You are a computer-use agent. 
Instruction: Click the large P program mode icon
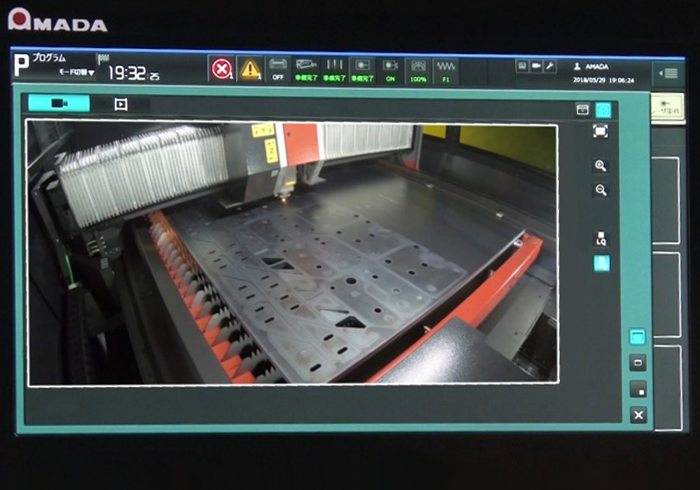21,65
